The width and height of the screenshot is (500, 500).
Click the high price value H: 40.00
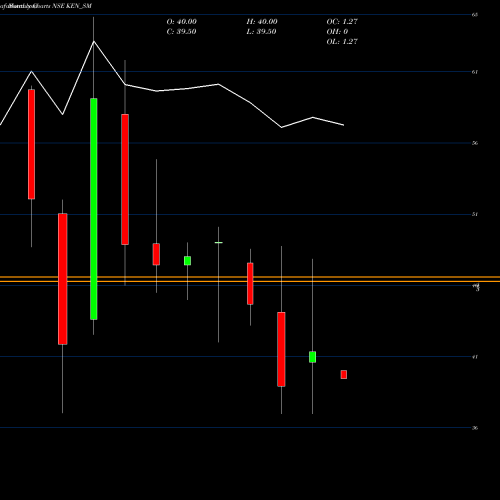[262, 22]
